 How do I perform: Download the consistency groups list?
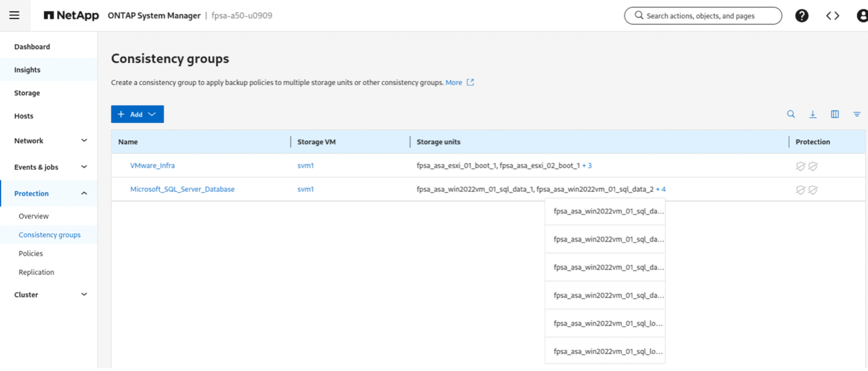(x=813, y=114)
